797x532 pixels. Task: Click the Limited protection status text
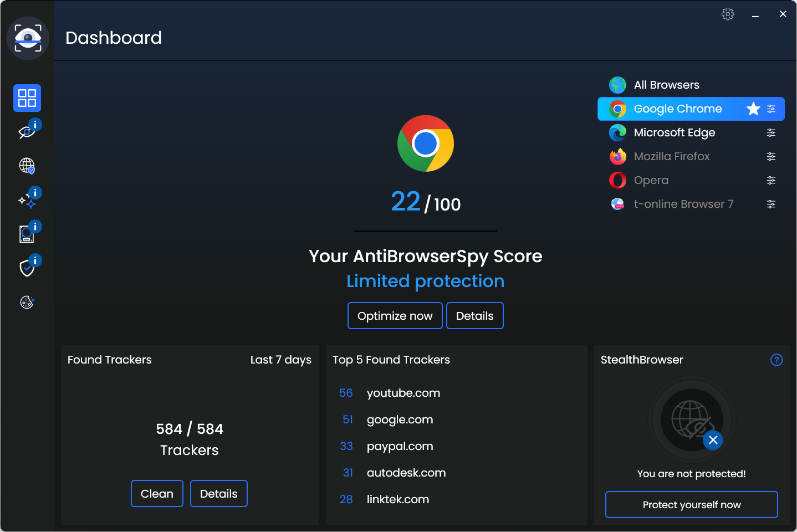[426, 281]
